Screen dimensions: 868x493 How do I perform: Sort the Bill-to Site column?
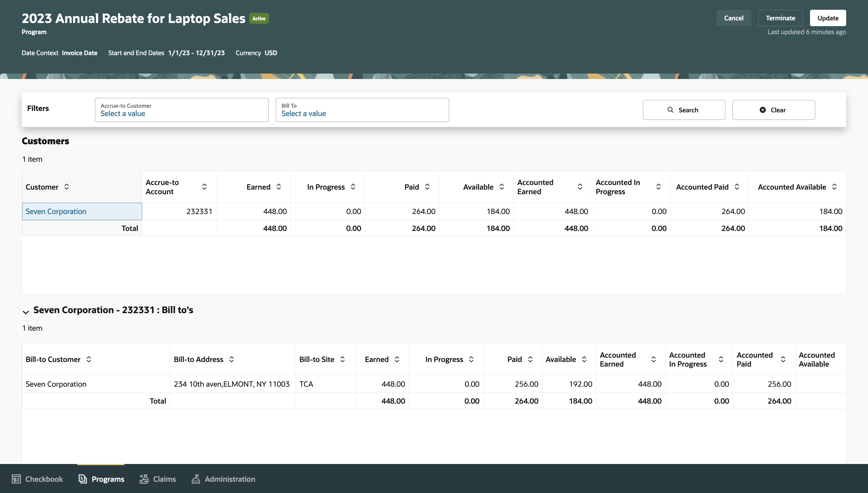tap(342, 359)
